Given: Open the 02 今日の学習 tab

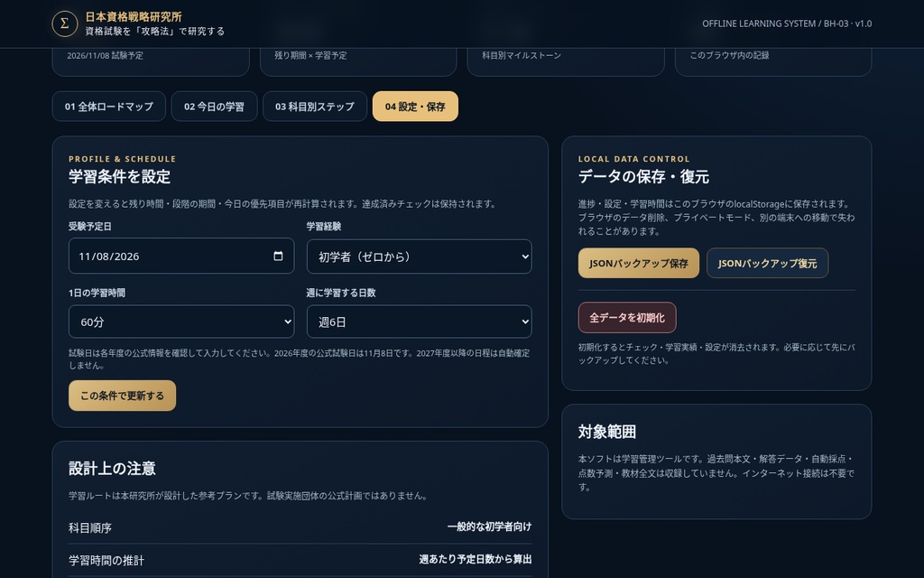Looking at the screenshot, I should click(214, 107).
